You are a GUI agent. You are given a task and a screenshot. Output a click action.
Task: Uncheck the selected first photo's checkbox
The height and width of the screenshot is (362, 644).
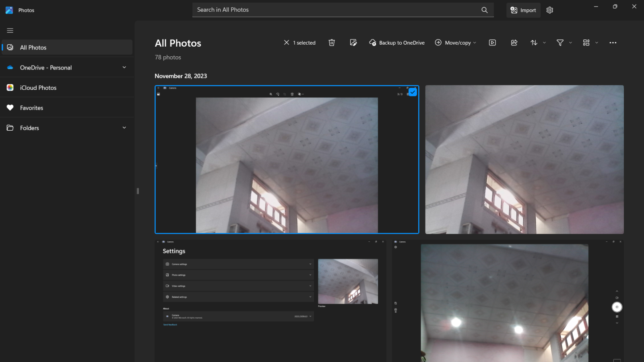413,92
